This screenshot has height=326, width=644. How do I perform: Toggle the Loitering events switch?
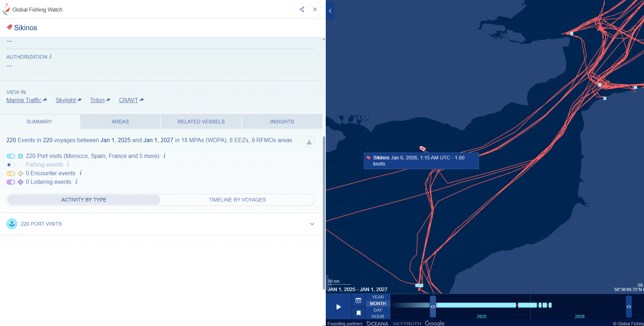tap(11, 182)
